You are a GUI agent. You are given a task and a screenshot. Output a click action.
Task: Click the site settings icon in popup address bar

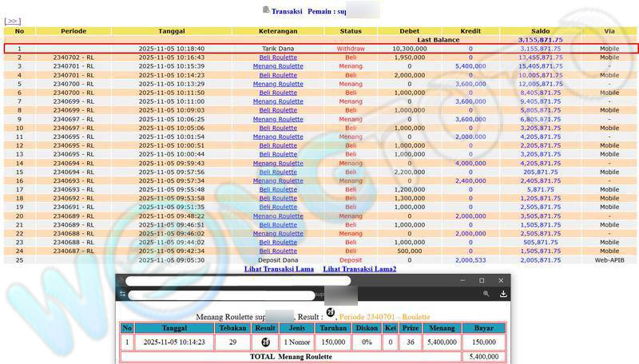[x=122, y=295]
